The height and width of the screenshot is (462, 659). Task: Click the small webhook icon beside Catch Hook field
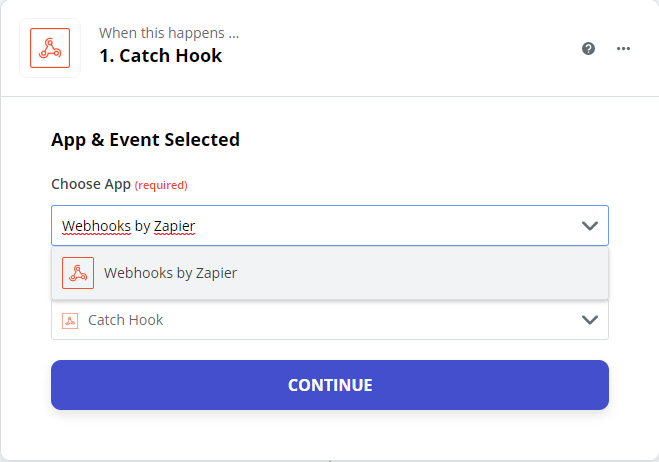[x=70, y=321]
